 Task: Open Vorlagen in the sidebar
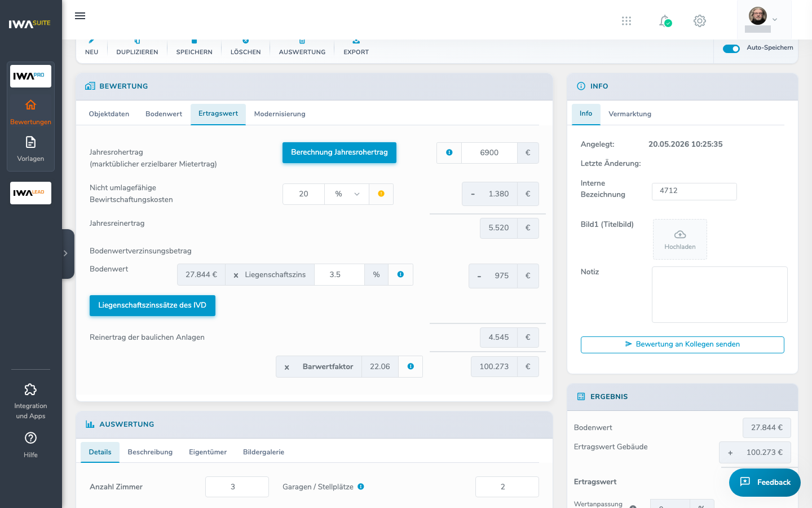click(30, 149)
